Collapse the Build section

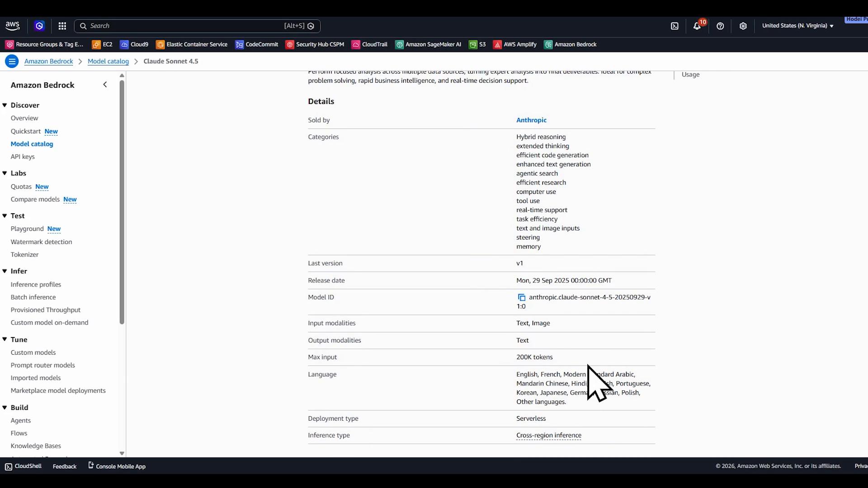click(5, 408)
